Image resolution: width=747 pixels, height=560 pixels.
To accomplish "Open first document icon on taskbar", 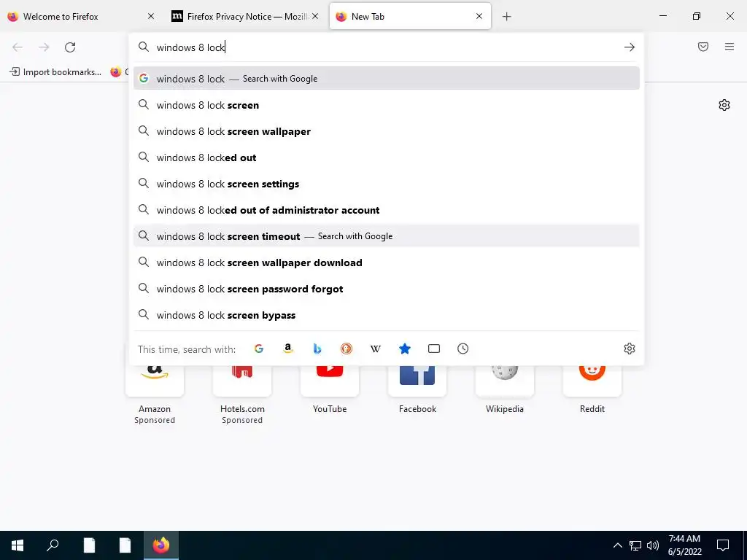I will tap(89, 545).
